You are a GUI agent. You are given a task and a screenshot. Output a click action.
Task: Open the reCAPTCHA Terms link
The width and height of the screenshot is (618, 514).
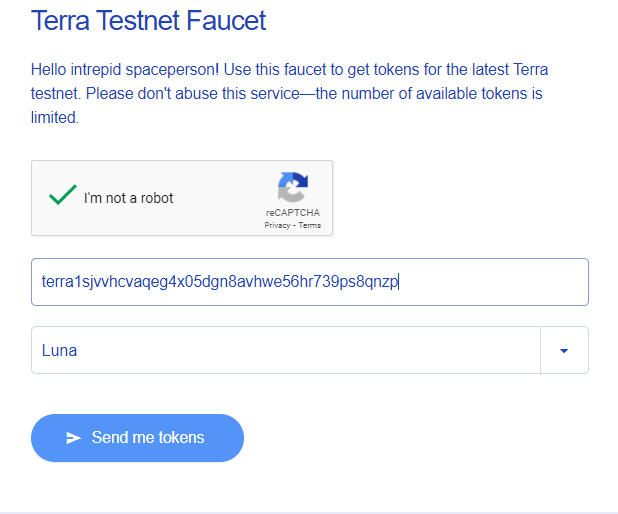pyautogui.click(x=309, y=225)
